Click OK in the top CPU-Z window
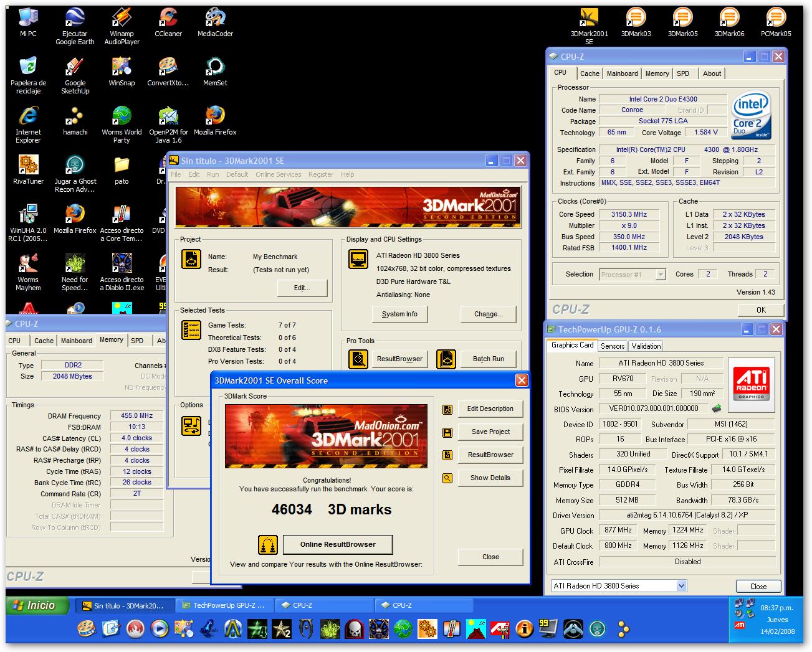The width and height of the screenshot is (812, 652). 761,309
